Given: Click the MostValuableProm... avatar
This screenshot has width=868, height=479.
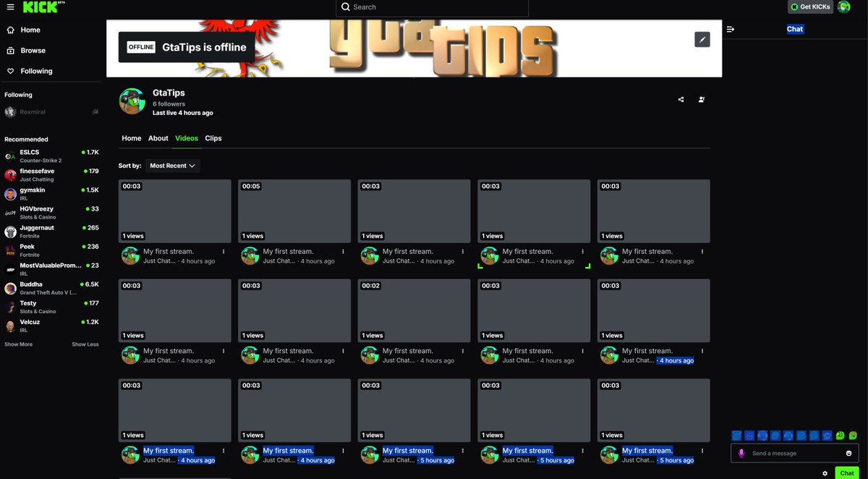Looking at the screenshot, I should tap(10, 269).
